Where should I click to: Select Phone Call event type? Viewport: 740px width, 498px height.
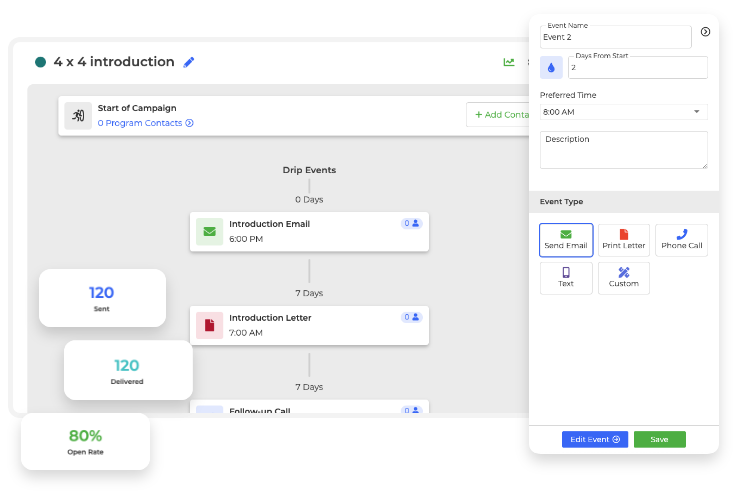pos(681,240)
